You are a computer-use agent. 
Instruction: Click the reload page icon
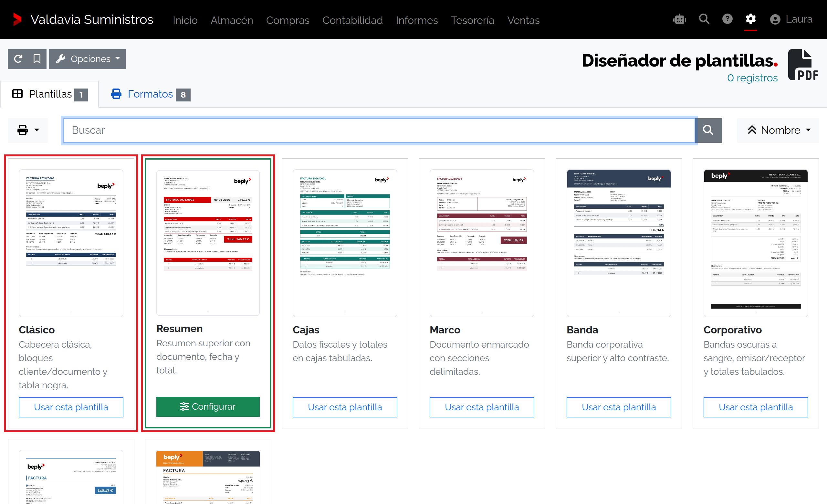click(x=18, y=59)
